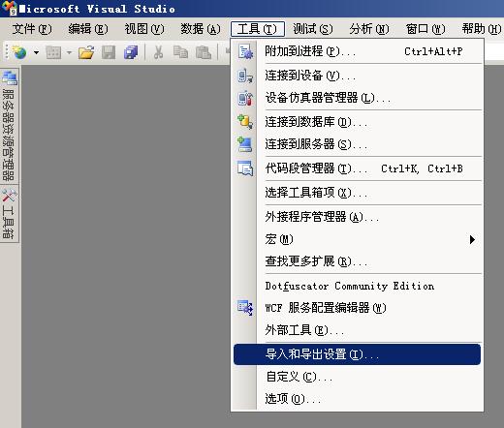The image size is (504, 428).
Task: Open the 帮助(H) menu
Action: point(482,29)
